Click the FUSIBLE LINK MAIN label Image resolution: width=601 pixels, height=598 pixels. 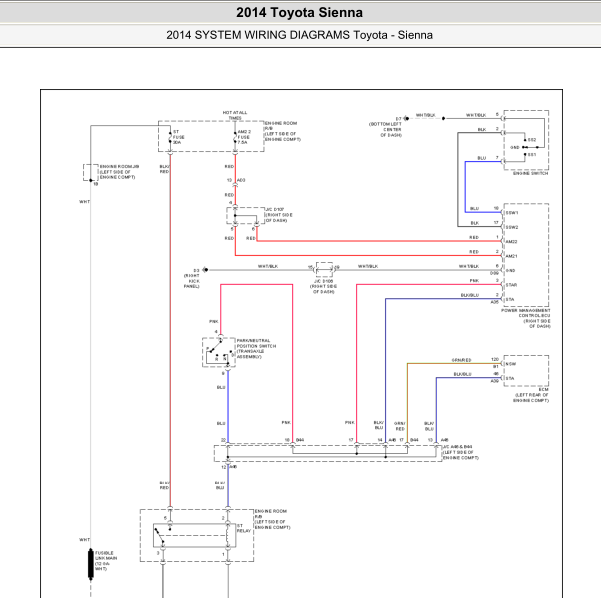pos(106,561)
